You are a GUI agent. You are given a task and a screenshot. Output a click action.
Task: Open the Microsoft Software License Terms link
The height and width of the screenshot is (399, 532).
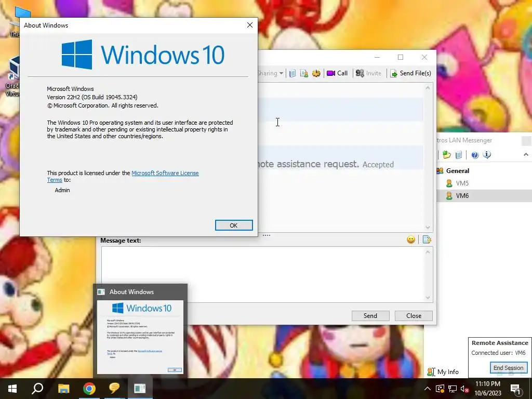click(x=165, y=173)
